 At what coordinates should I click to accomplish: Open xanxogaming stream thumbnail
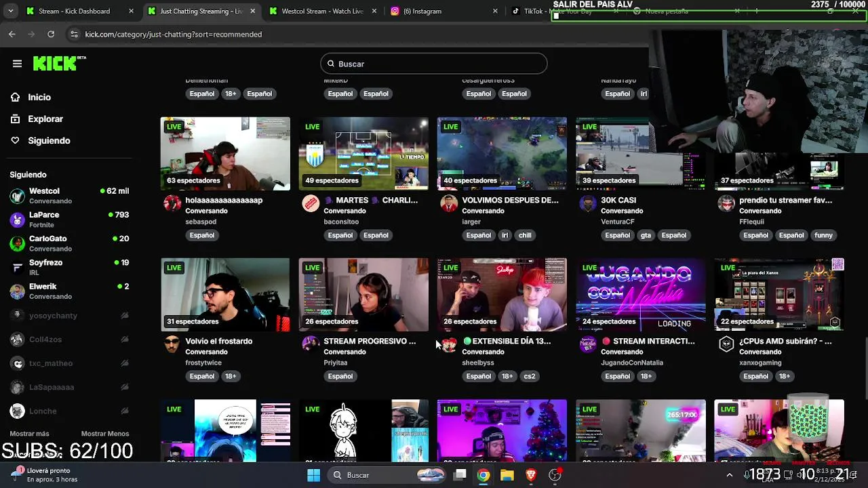779,295
